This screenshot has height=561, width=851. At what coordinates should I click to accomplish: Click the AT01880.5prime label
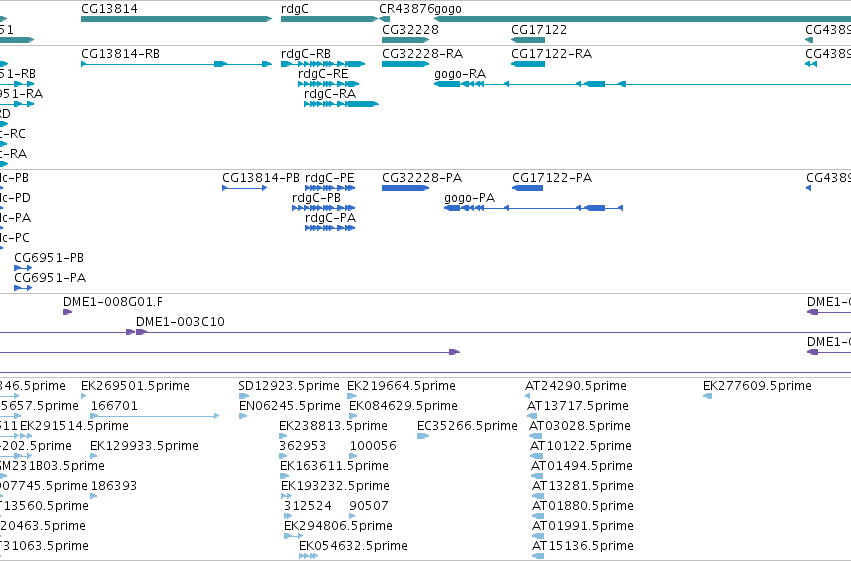(x=583, y=506)
